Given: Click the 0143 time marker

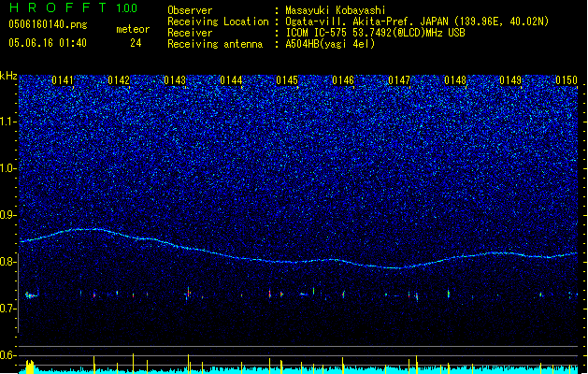Looking at the screenshot, I should tap(175, 80).
